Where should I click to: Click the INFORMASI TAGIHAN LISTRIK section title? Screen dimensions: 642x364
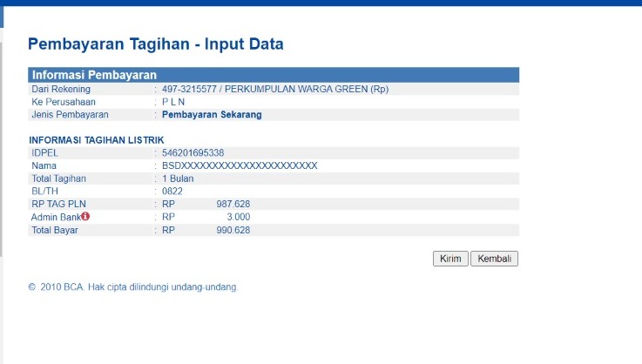pyautogui.click(x=97, y=140)
